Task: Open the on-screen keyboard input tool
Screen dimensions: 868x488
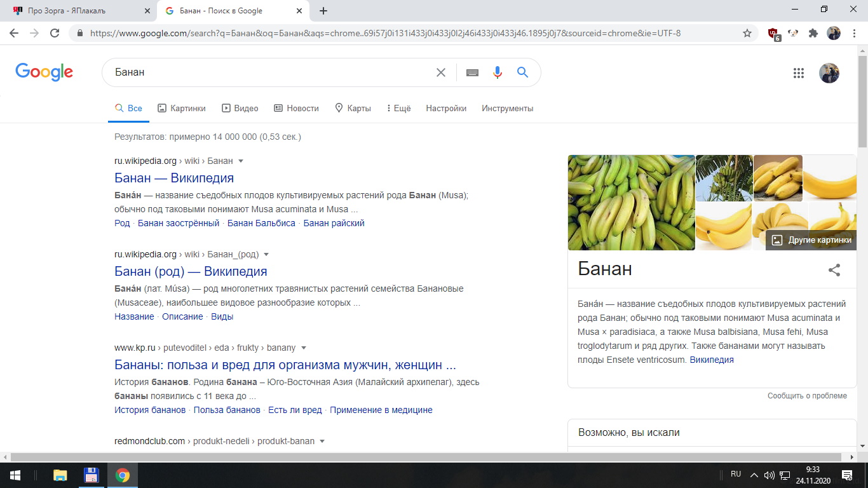Action: [x=472, y=72]
